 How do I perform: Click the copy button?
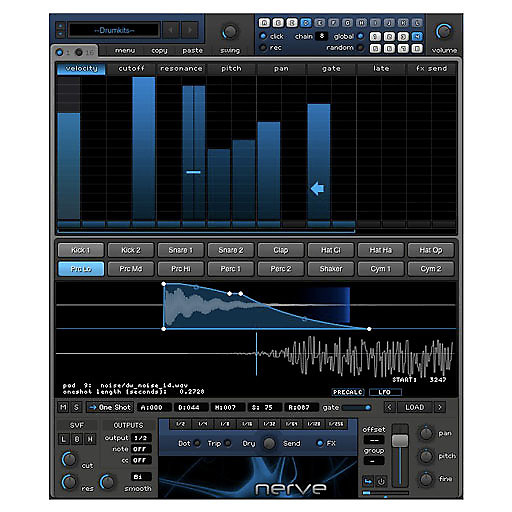(159, 51)
